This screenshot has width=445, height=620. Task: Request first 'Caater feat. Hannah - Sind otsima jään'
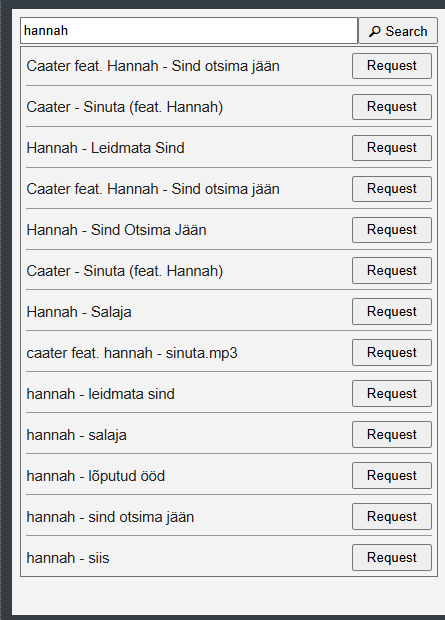[x=392, y=66]
